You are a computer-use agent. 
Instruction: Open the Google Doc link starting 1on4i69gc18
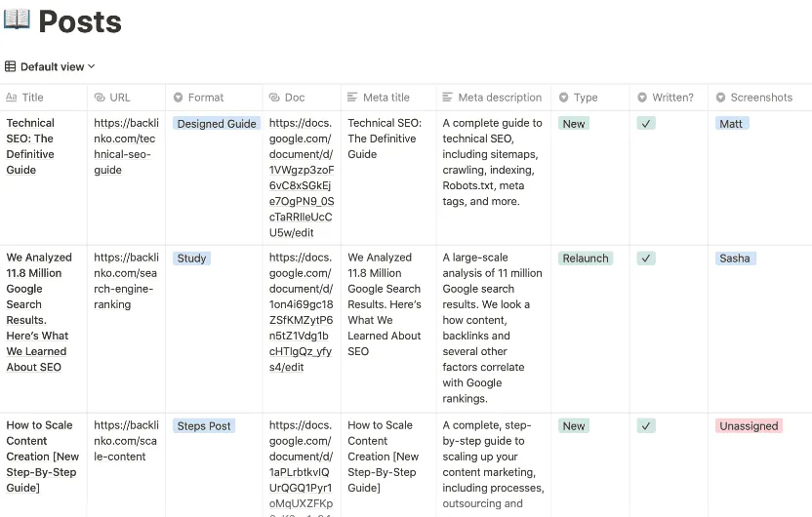301,312
